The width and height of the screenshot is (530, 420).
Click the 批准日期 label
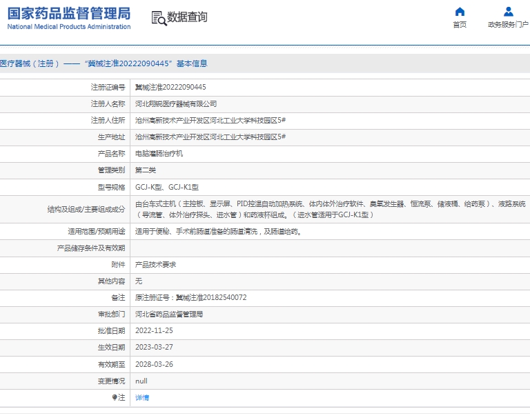pos(111,331)
